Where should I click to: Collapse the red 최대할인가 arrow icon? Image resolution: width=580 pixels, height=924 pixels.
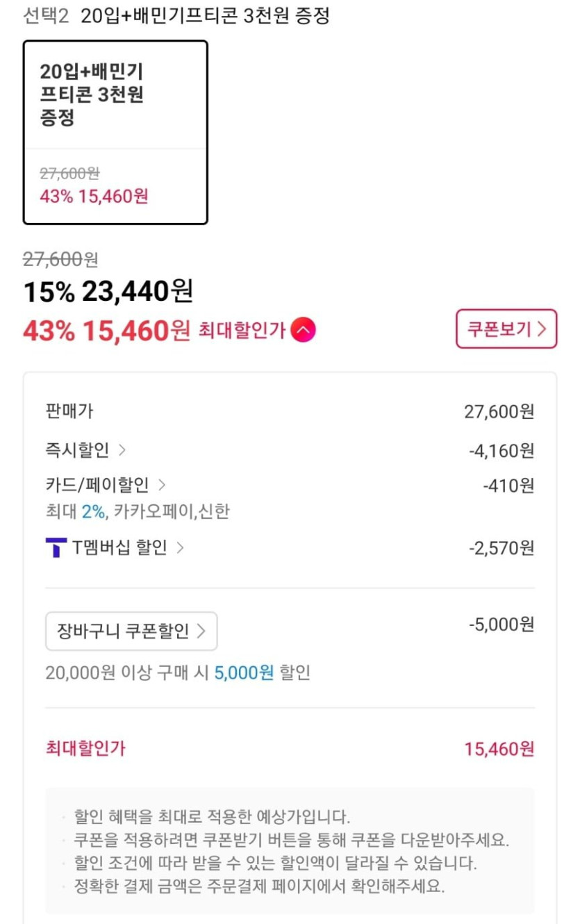click(x=303, y=331)
